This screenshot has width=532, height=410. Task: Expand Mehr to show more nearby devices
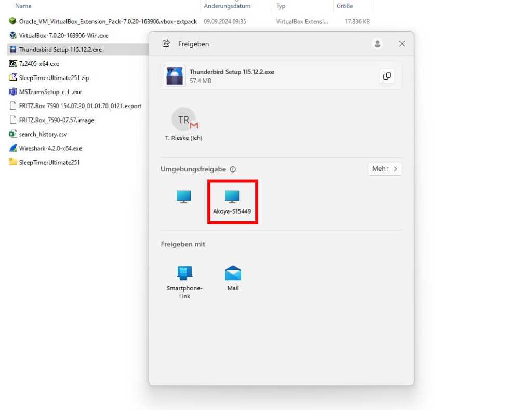point(384,169)
